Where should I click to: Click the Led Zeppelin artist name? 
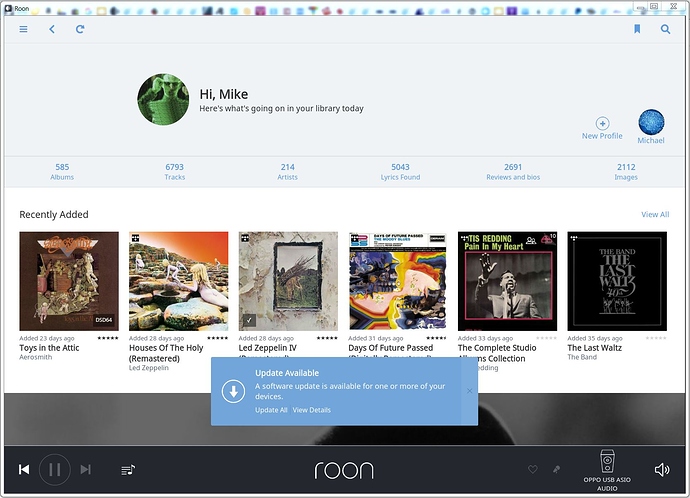tap(149, 368)
